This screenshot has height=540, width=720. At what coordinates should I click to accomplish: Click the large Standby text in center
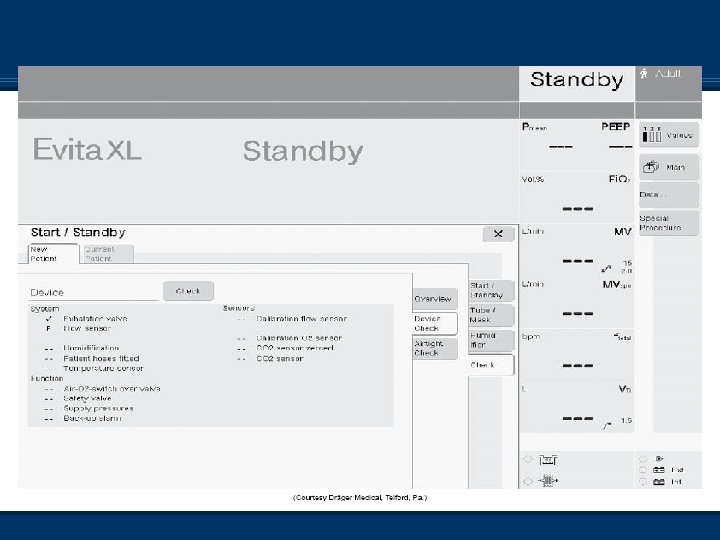303,152
